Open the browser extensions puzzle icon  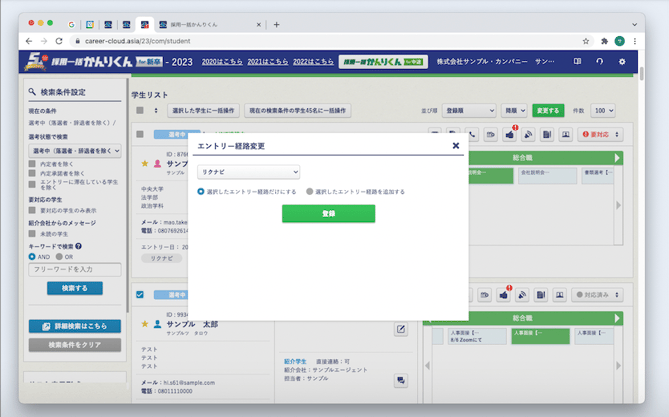[x=604, y=41]
